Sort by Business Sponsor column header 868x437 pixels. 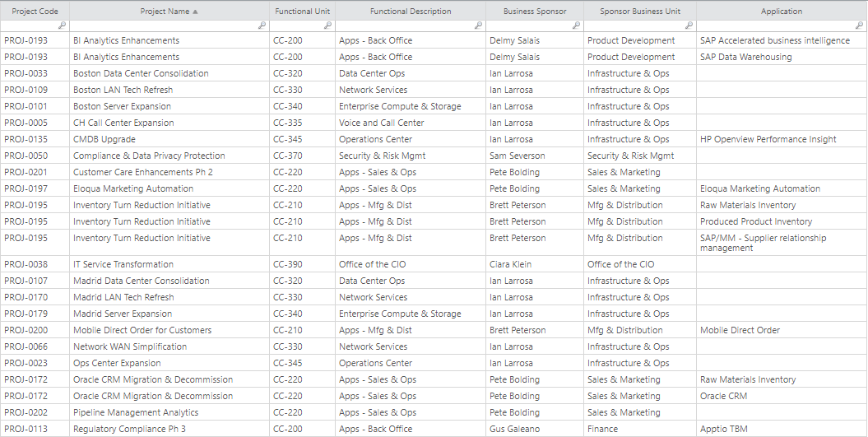coord(535,11)
